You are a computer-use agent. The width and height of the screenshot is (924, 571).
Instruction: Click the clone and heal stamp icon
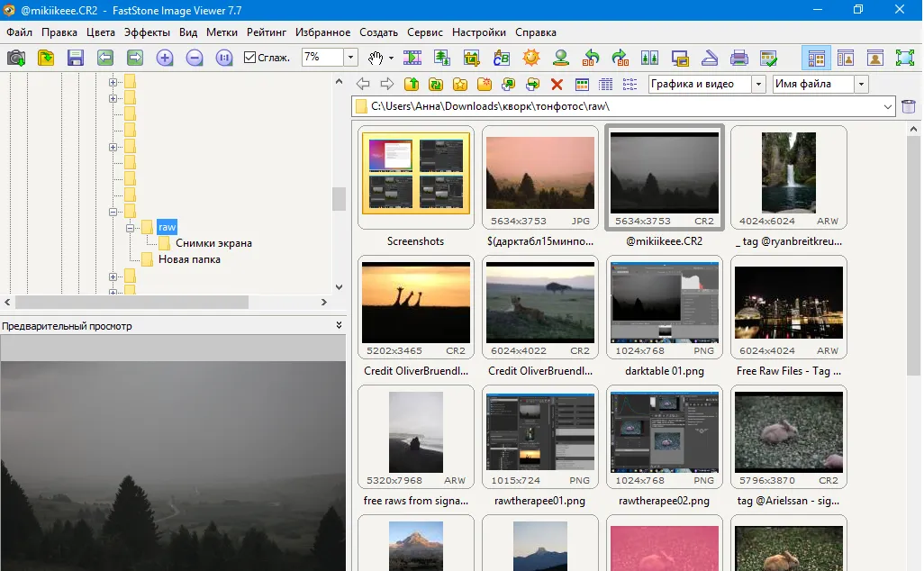click(x=561, y=58)
